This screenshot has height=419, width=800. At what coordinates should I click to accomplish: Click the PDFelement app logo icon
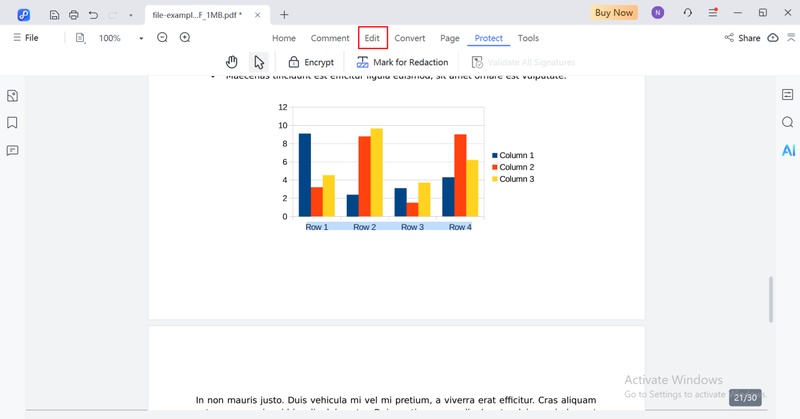(23, 15)
